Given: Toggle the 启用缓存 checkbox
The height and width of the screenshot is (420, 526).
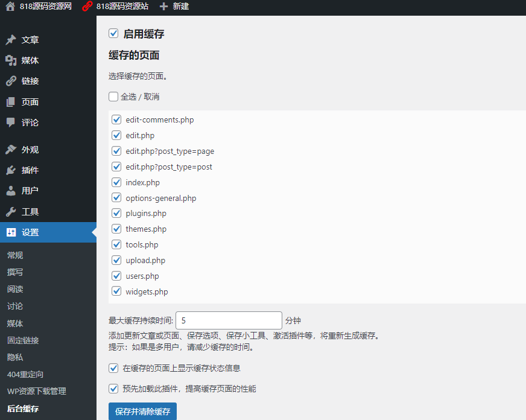Looking at the screenshot, I should (x=113, y=33).
